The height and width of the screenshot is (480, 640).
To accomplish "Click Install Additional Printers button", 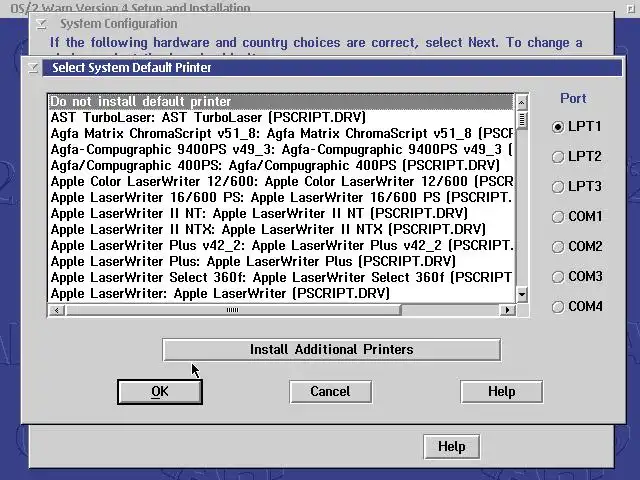I will pyautogui.click(x=331, y=349).
